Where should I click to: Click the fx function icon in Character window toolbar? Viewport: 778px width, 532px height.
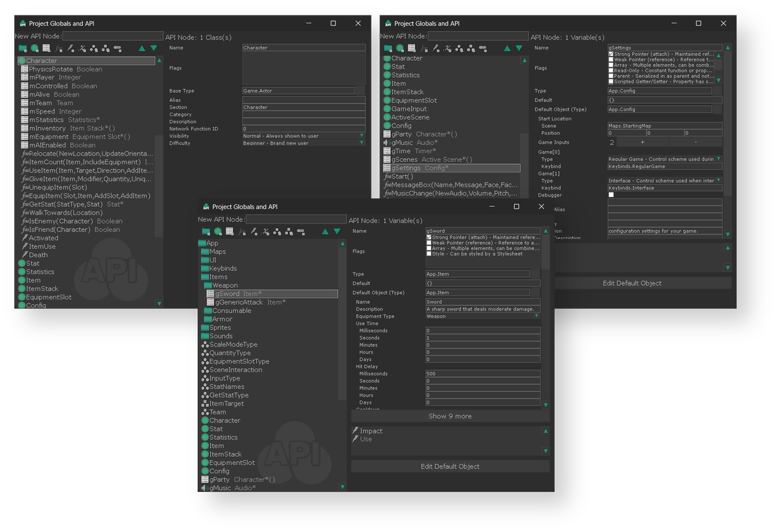point(58,49)
